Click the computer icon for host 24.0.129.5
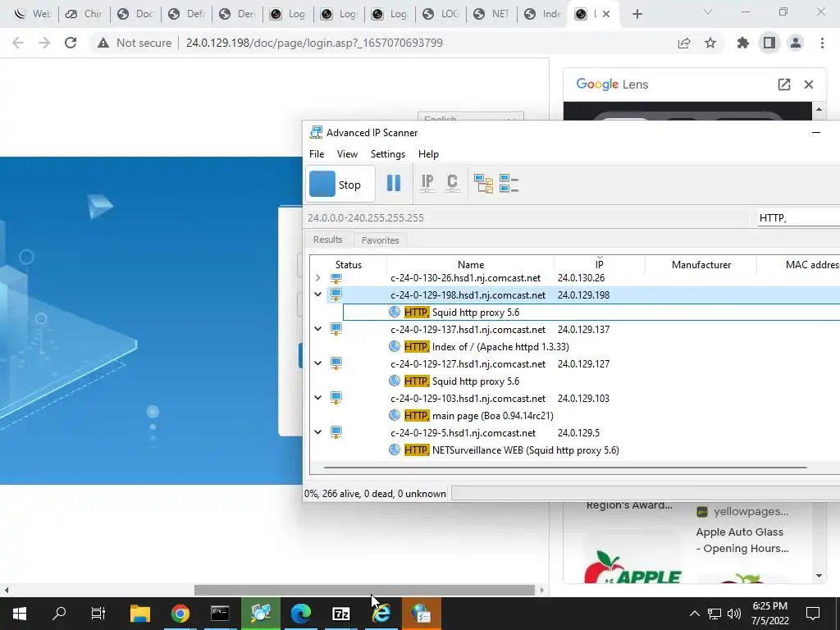 click(336, 431)
